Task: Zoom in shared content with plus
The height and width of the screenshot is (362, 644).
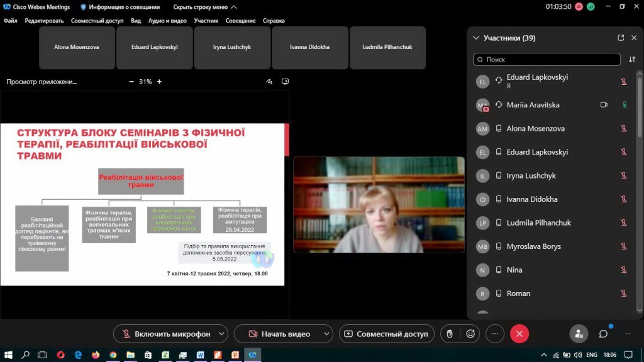Action: (159, 82)
